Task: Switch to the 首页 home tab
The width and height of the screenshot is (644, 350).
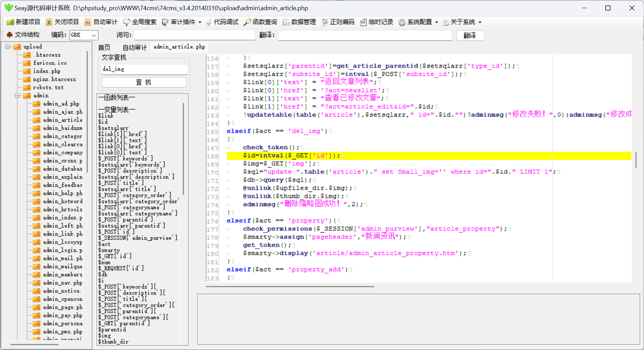Action: click(x=104, y=47)
